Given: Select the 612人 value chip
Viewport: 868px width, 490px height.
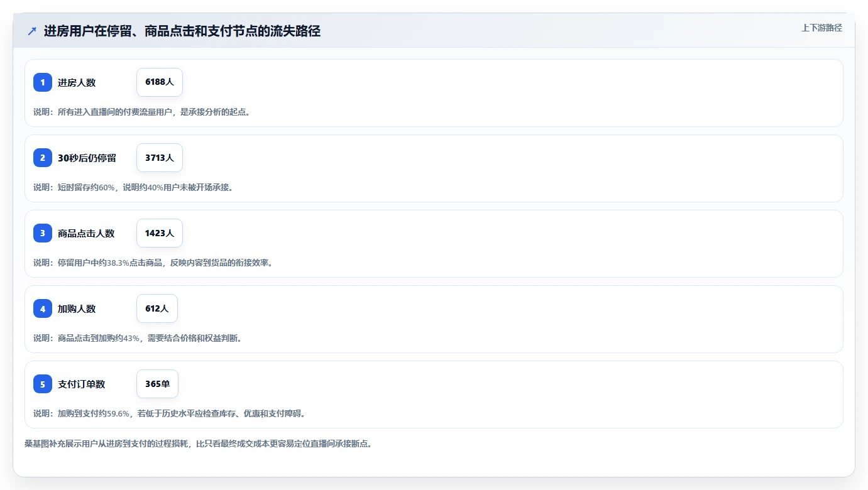Looking at the screenshot, I should coord(157,308).
